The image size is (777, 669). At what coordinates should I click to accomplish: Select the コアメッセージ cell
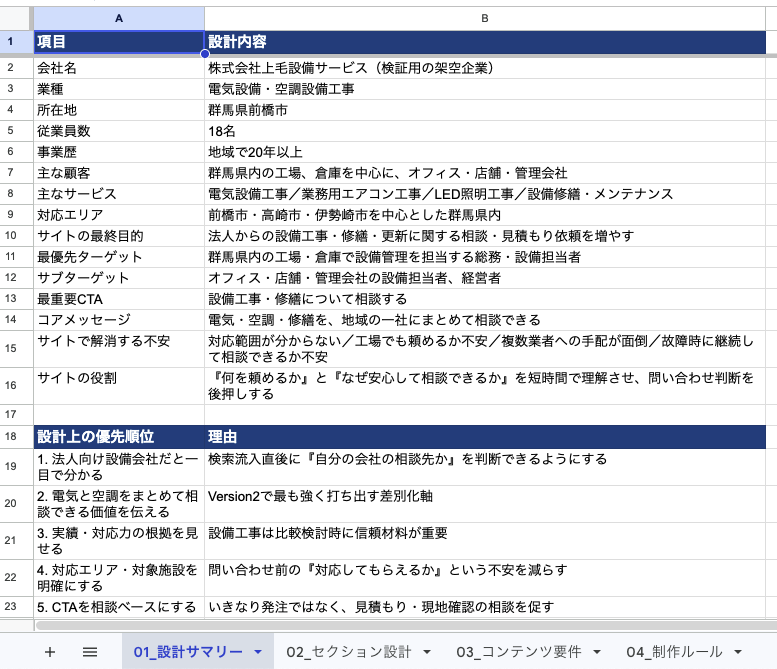click(119, 320)
